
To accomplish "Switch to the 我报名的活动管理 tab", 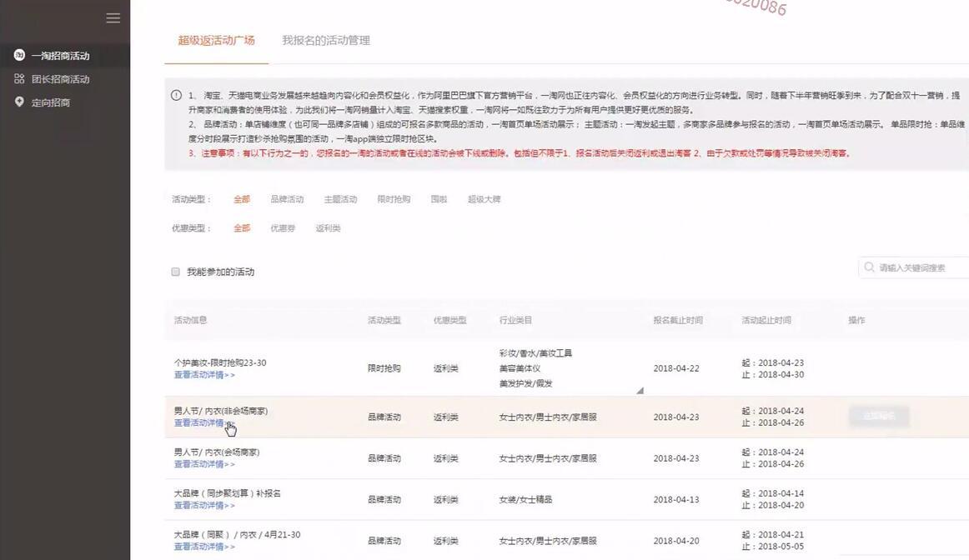I will (326, 39).
